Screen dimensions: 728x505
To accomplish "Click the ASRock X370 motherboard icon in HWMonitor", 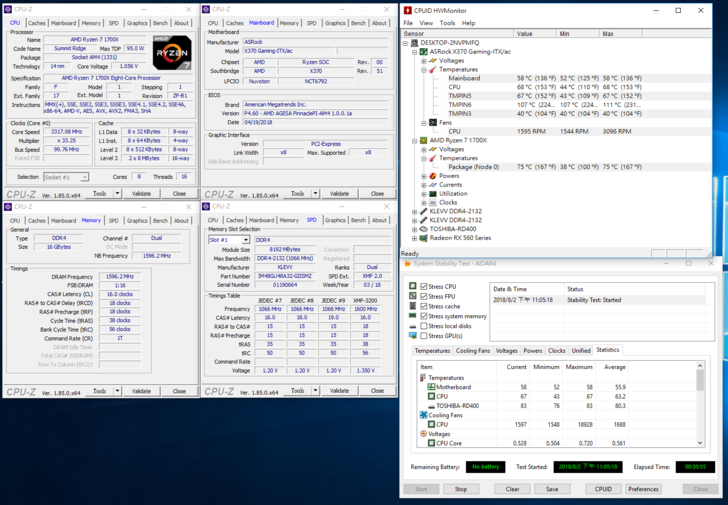I will point(423,52).
